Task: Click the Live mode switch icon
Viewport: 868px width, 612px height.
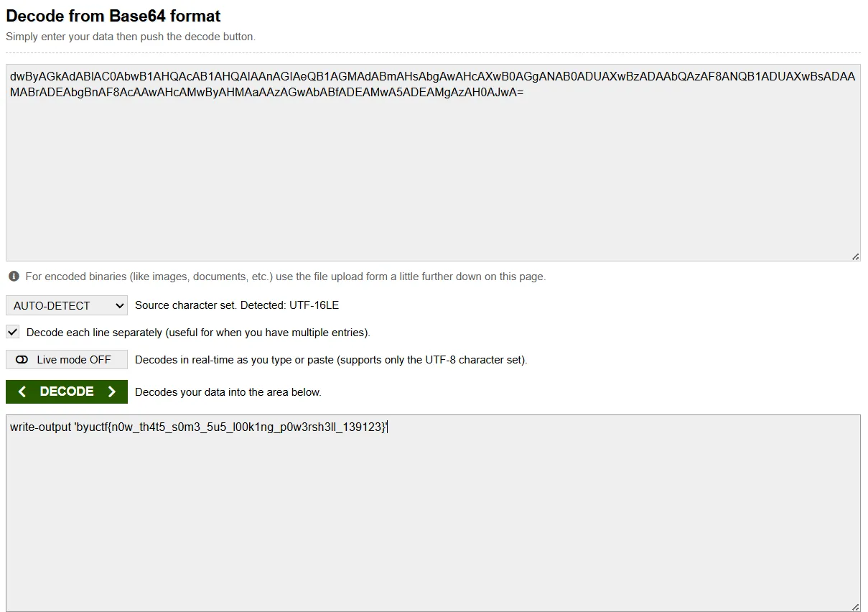Action: (x=22, y=360)
